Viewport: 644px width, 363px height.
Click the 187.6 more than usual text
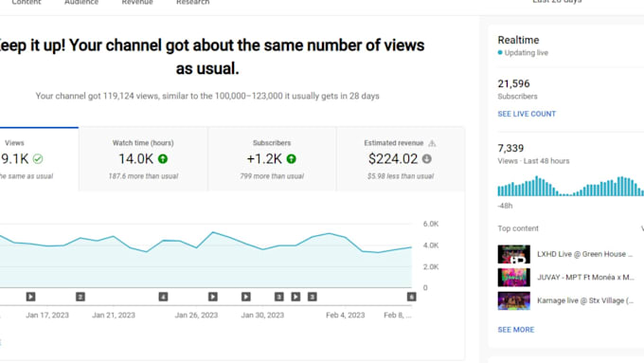tap(143, 176)
